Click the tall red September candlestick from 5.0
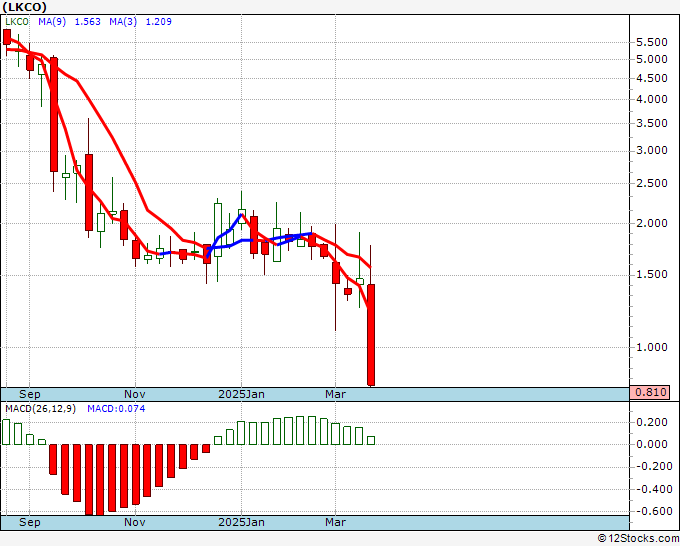The image size is (680, 546). (54, 115)
